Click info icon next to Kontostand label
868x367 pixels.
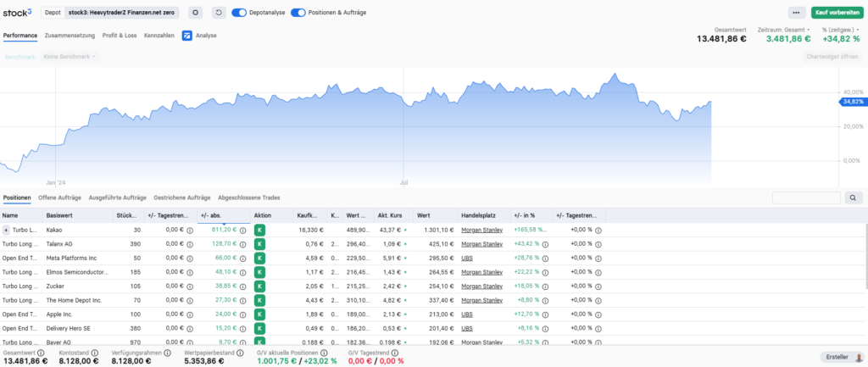(94, 352)
